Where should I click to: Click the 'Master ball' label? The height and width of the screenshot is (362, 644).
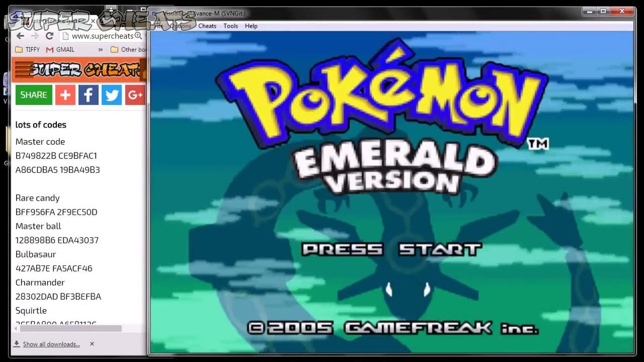[x=38, y=226]
